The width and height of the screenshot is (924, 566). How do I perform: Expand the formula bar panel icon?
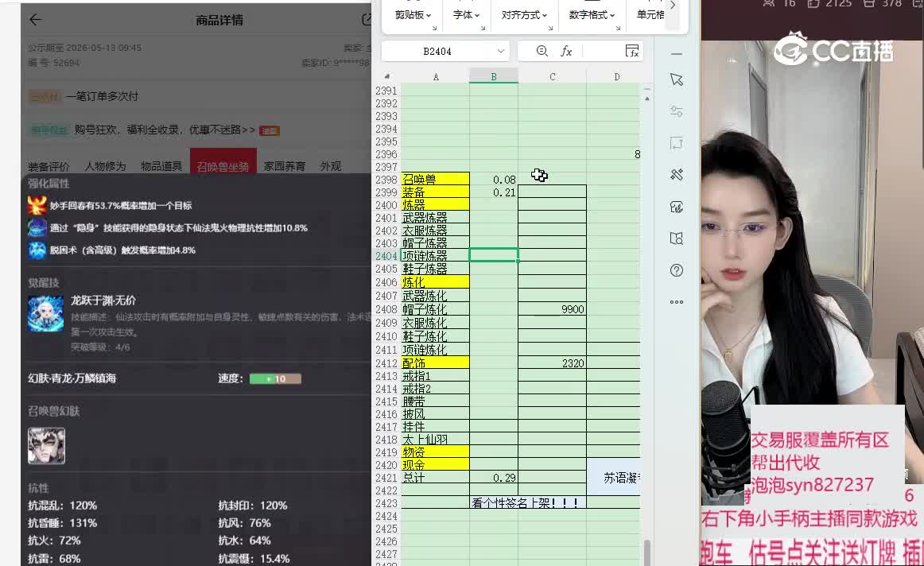631,51
